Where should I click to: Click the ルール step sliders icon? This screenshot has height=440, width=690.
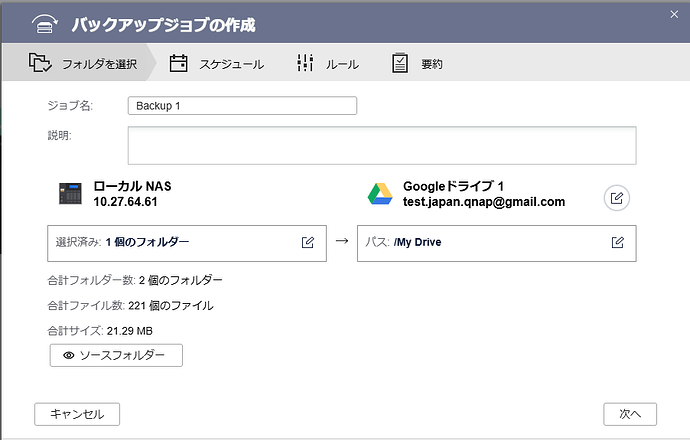(x=305, y=64)
